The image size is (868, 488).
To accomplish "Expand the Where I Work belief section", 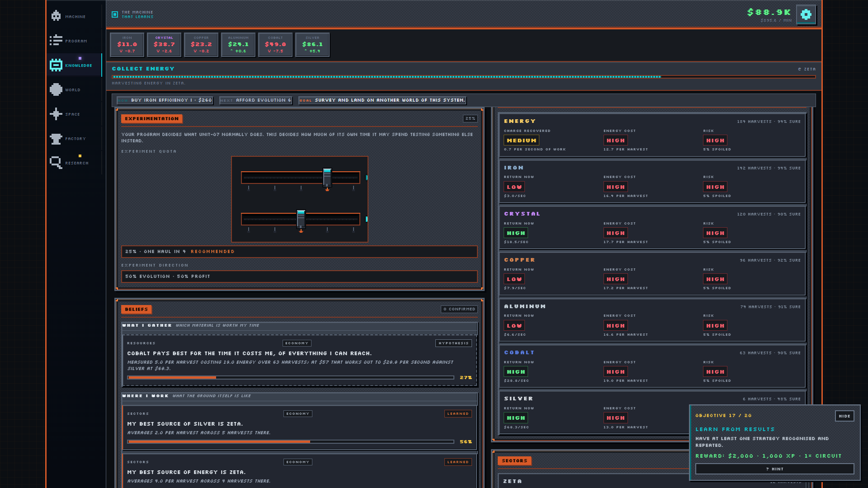I will [x=300, y=396].
